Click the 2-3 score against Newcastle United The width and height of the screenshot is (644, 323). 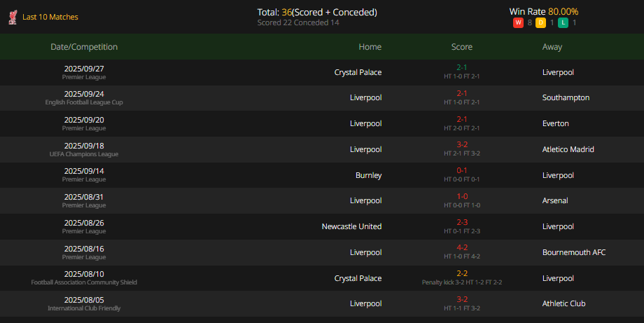coord(462,222)
